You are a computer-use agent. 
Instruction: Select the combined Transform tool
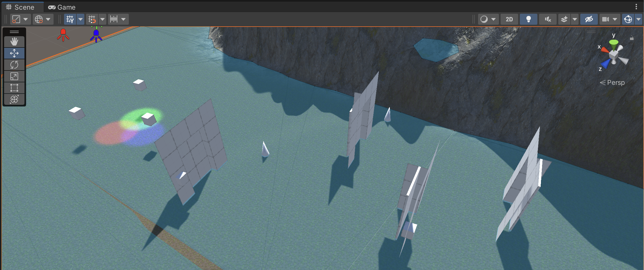tap(14, 99)
